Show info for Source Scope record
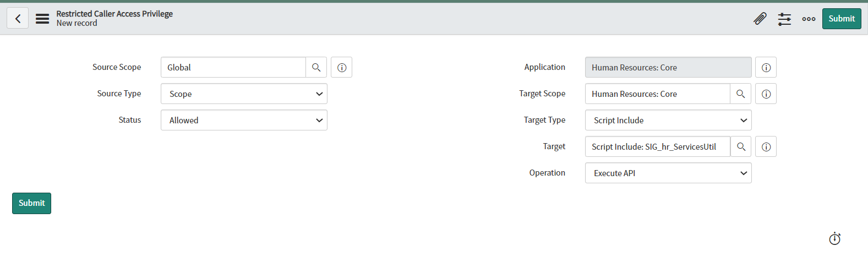Screen dimensions: 868x262 342,67
